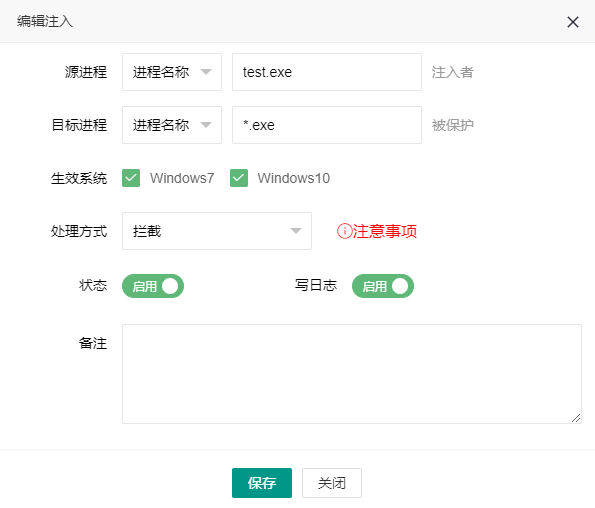This screenshot has height=508, width=595.
Task: Open the 目标进程 进程名称 dropdown
Action: point(172,125)
